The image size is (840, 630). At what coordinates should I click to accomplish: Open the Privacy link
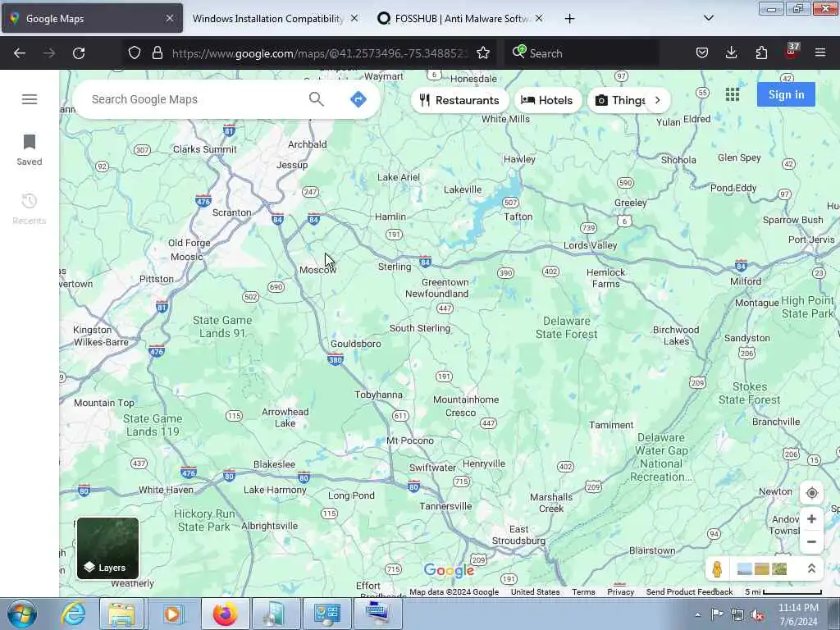point(620,592)
